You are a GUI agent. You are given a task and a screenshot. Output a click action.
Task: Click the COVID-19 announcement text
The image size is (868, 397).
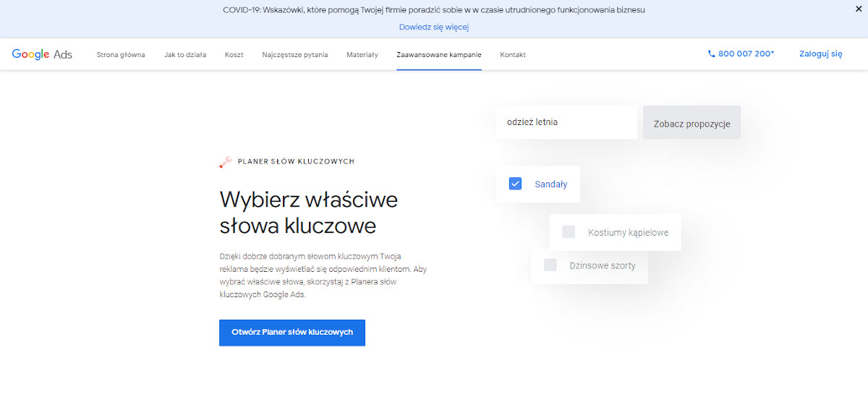pos(434,10)
